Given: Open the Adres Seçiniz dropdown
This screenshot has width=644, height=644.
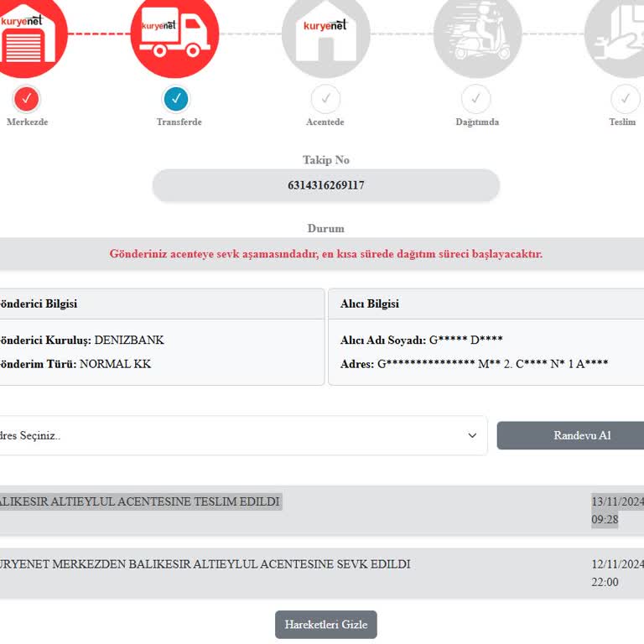Looking at the screenshot, I should pos(242,435).
